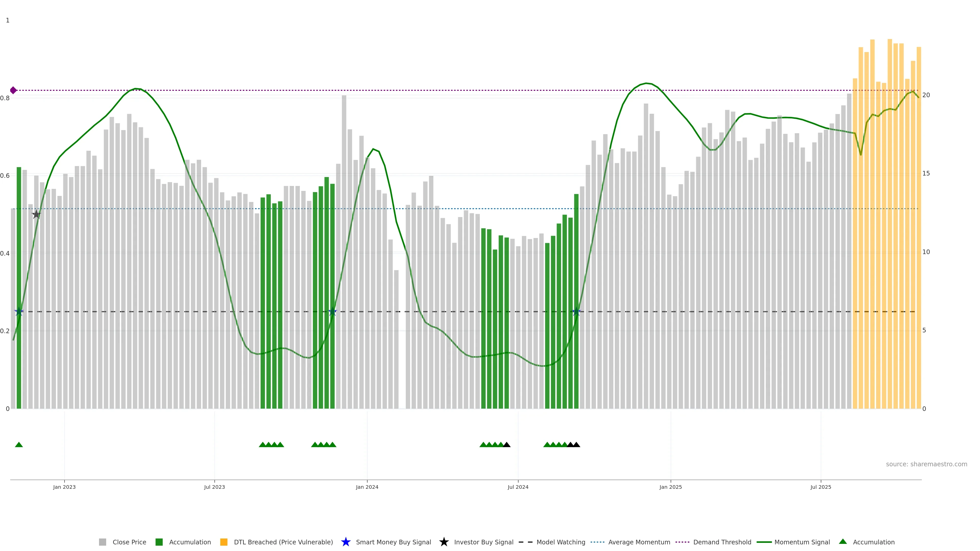Click the orange DTL Breached legend swatch

[x=224, y=542]
